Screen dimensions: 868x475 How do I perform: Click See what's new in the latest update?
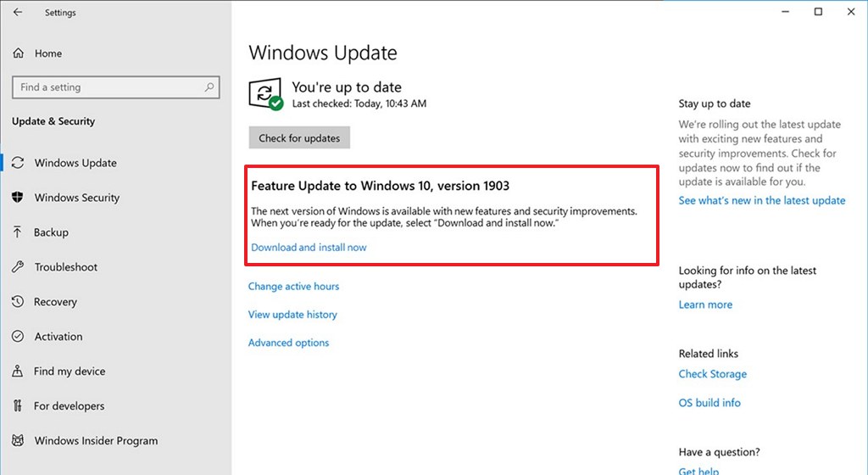click(762, 200)
